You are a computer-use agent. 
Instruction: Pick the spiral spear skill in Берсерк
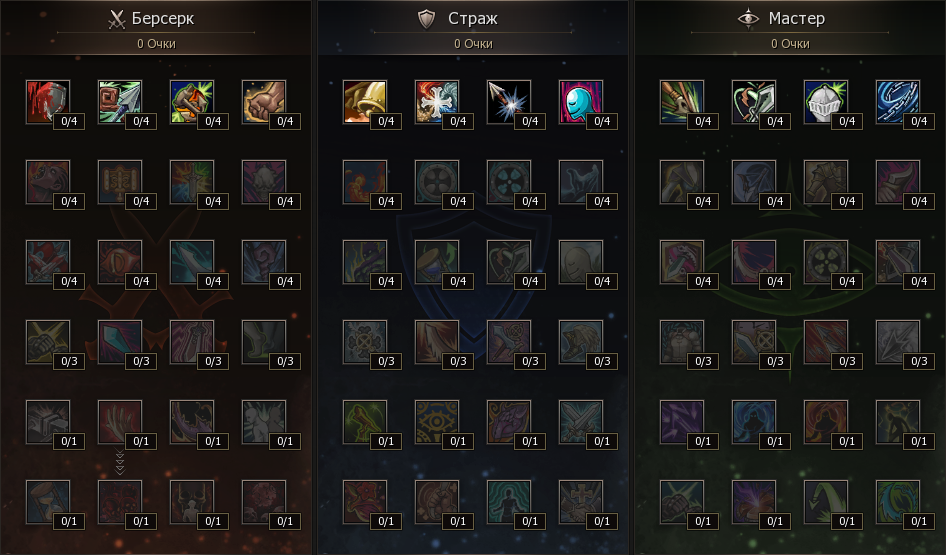[x=119, y=102]
